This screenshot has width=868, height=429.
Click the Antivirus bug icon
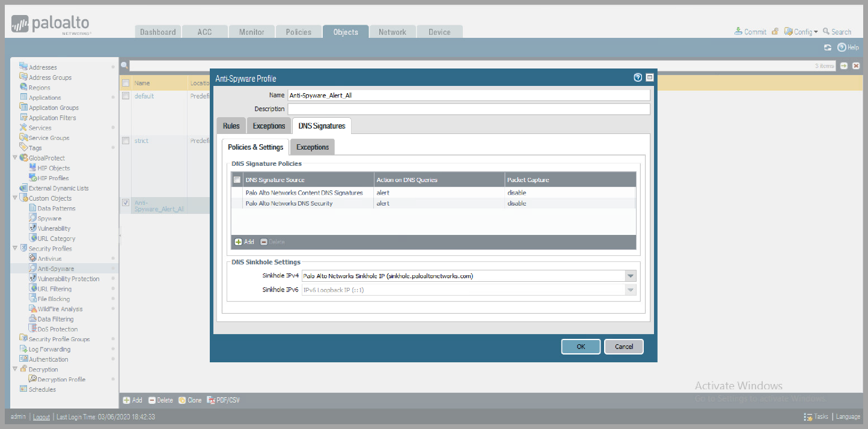click(x=32, y=258)
